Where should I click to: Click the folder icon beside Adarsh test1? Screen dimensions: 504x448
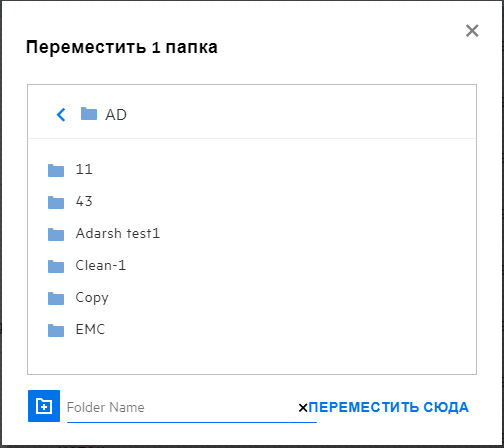56,234
